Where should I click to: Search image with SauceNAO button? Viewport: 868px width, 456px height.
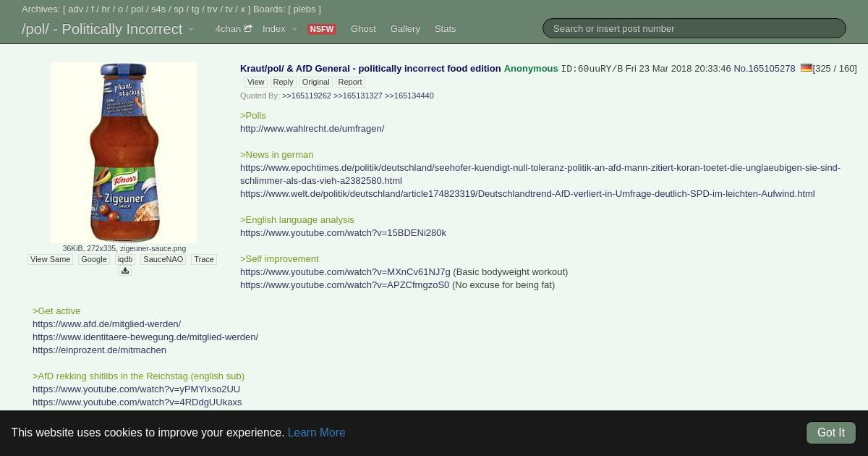click(x=163, y=259)
